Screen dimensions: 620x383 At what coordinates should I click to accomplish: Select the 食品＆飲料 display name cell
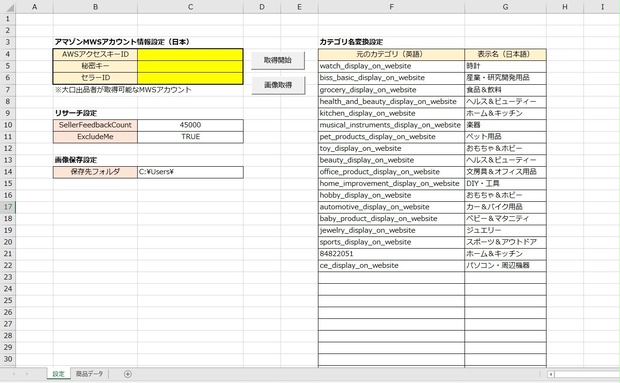505,90
